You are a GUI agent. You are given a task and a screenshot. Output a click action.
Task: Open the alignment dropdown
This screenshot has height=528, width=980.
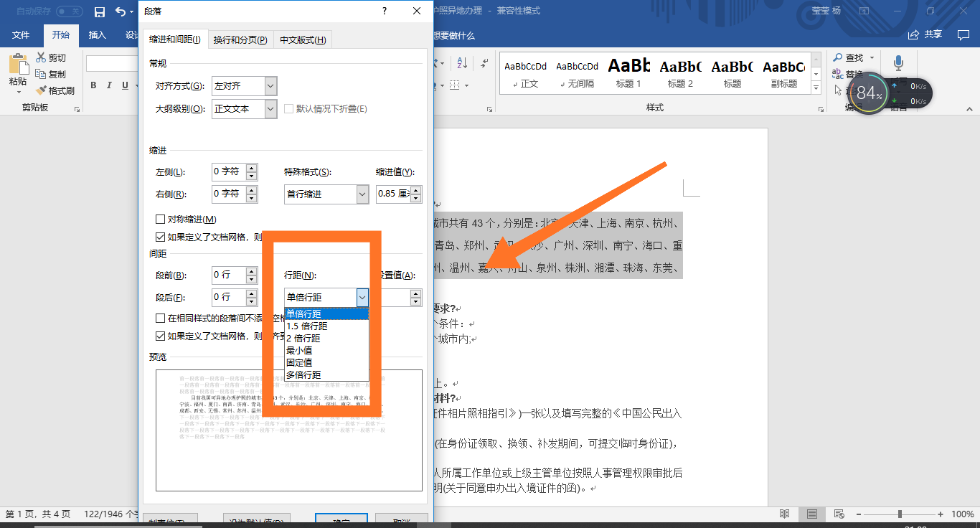270,86
